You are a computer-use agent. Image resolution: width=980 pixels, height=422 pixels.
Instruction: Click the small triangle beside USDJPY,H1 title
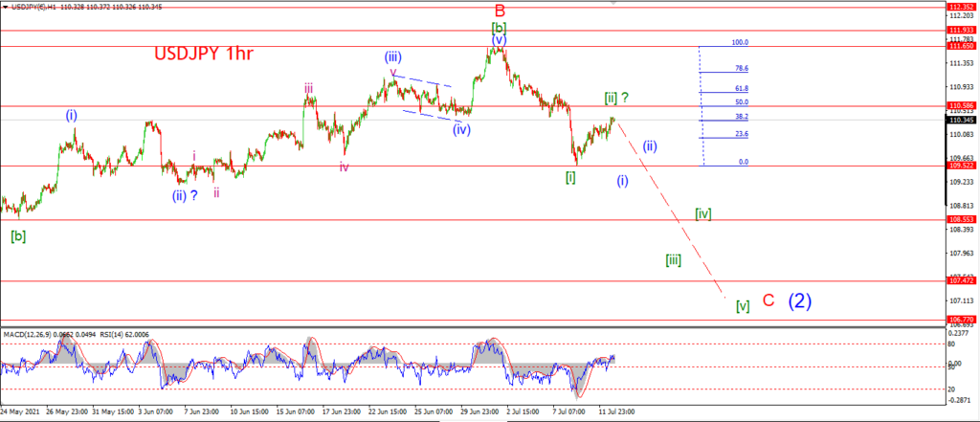coord(5,6)
